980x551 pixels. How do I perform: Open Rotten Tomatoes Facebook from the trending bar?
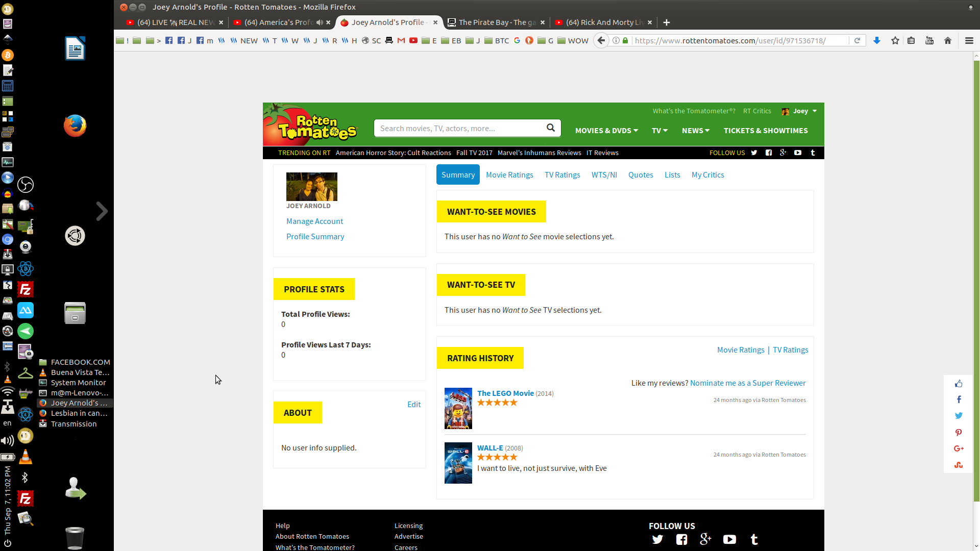769,153
